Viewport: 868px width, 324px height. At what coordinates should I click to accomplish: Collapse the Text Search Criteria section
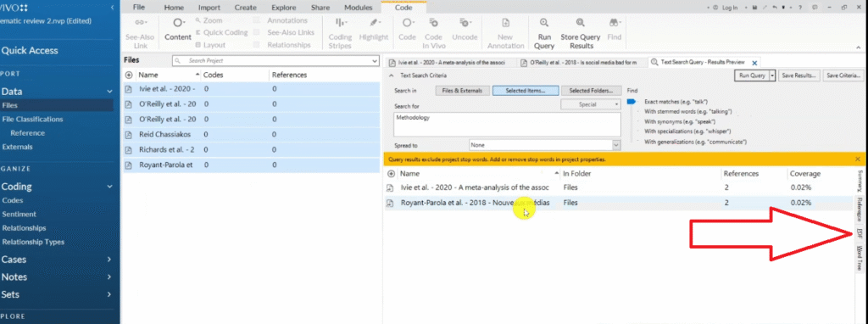391,75
